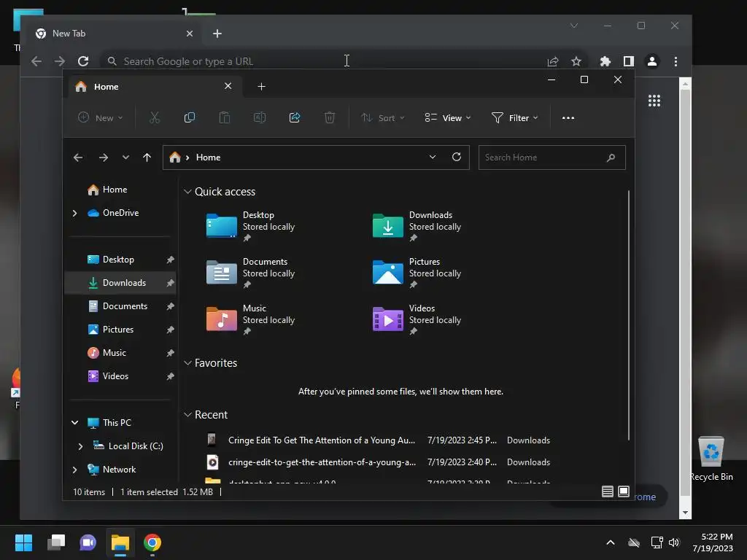Open the address bar history dropdown
The width and height of the screenshot is (747, 560).
tap(432, 157)
